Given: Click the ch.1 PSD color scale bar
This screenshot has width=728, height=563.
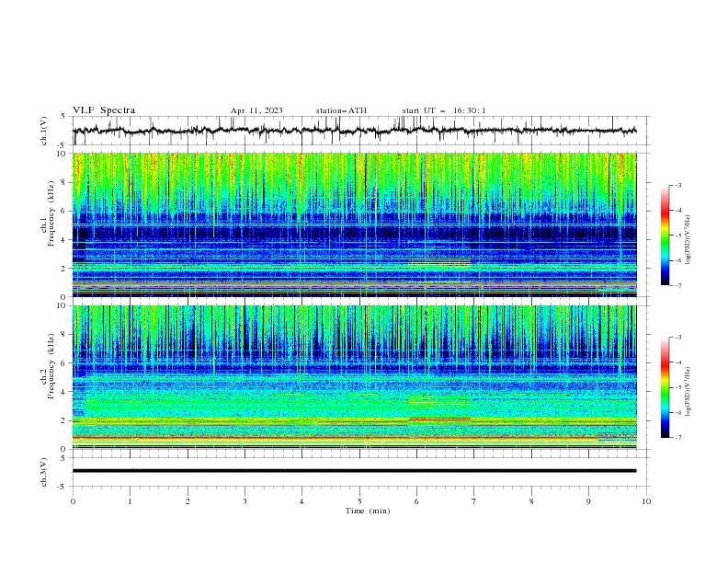Looking at the screenshot, I should tap(665, 235).
